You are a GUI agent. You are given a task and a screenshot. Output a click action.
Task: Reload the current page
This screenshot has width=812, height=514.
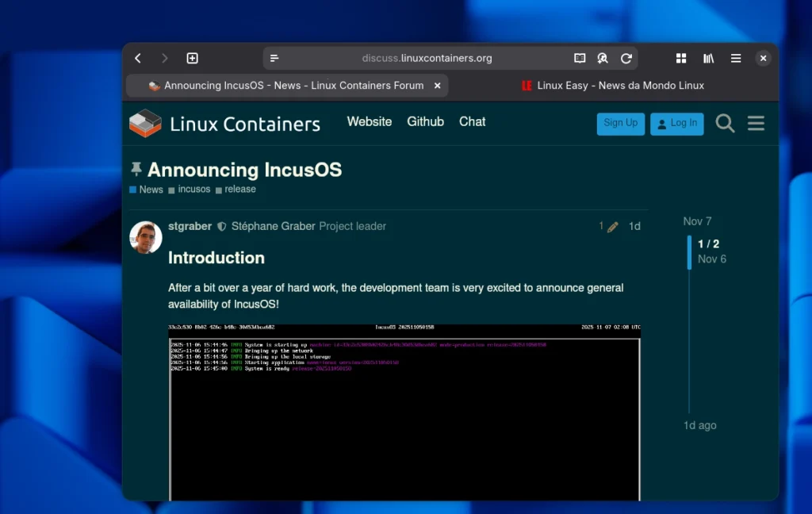pyautogui.click(x=626, y=58)
